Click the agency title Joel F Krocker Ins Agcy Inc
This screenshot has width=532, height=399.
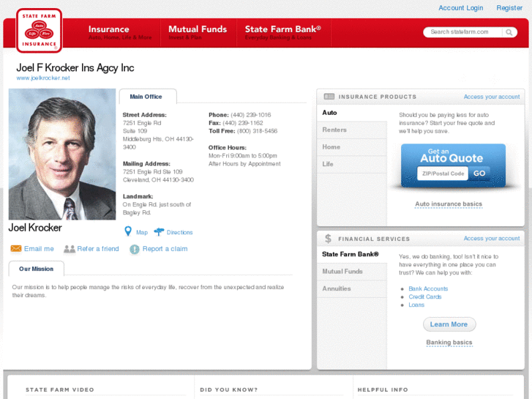click(x=75, y=67)
